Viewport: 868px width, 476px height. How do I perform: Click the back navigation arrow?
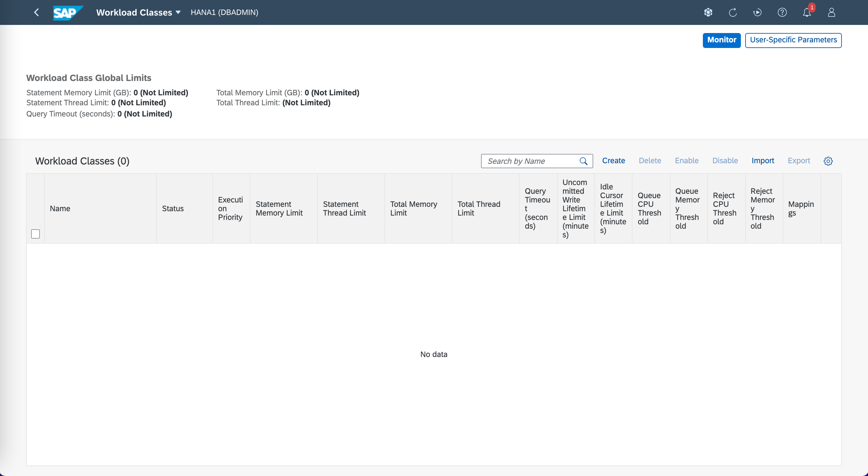click(x=36, y=12)
